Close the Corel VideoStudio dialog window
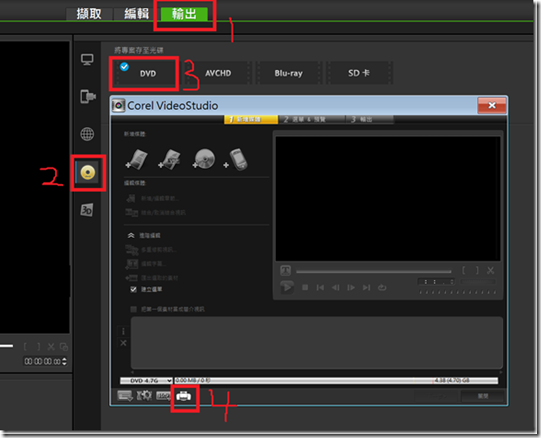 pyautogui.click(x=492, y=105)
